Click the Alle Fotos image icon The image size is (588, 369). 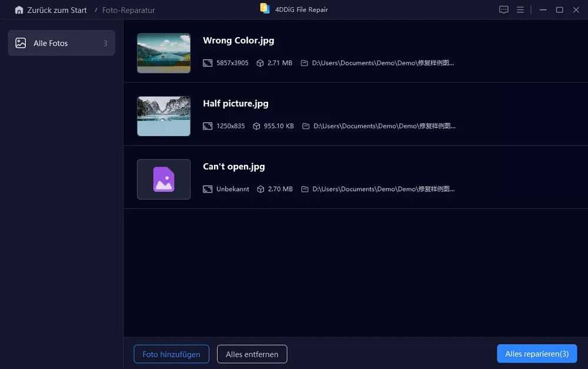click(21, 43)
